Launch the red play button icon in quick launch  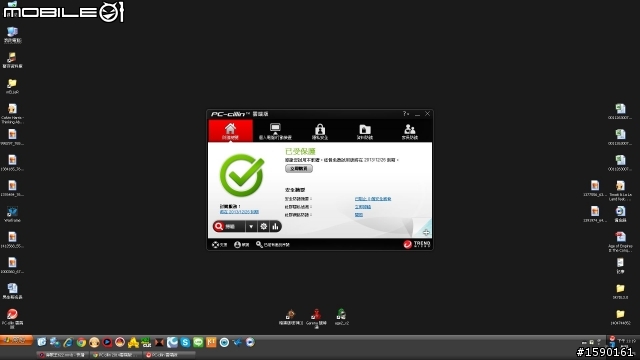click(x=107, y=342)
